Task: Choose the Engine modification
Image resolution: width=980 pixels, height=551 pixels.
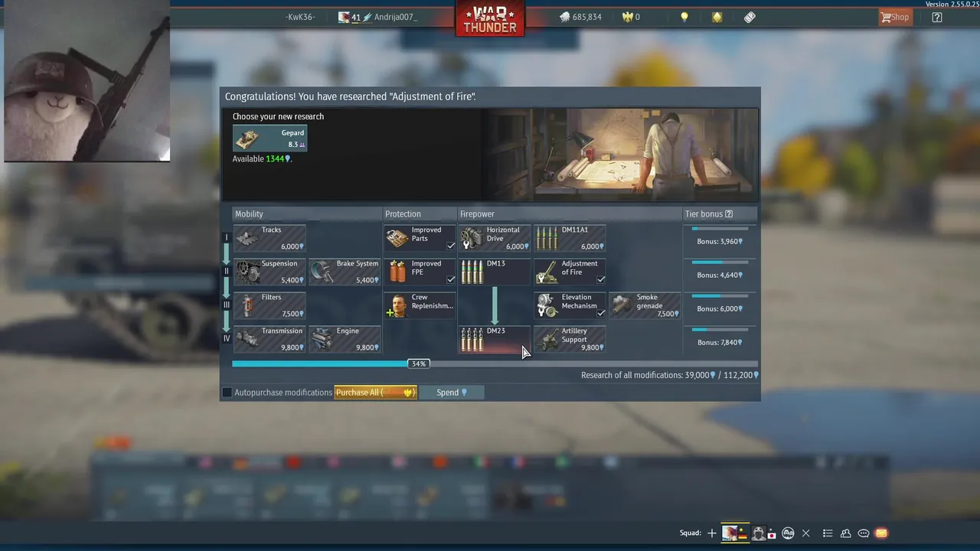Action: pos(345,339)
